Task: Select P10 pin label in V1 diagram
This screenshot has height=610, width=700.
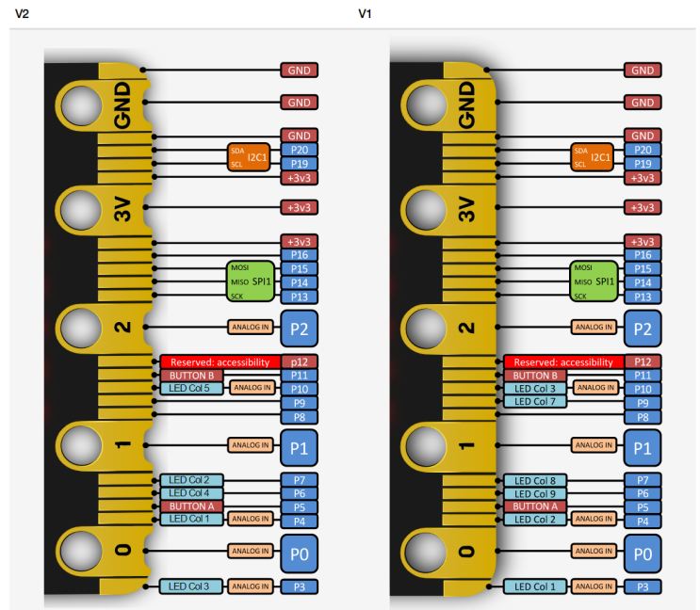Action: pyautogui.click(x=643, y=390)
